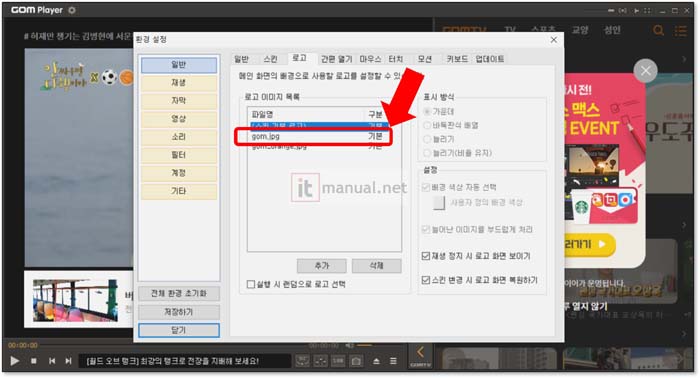Click the bracketed dot icon in title bar

[x=623, y=10]
